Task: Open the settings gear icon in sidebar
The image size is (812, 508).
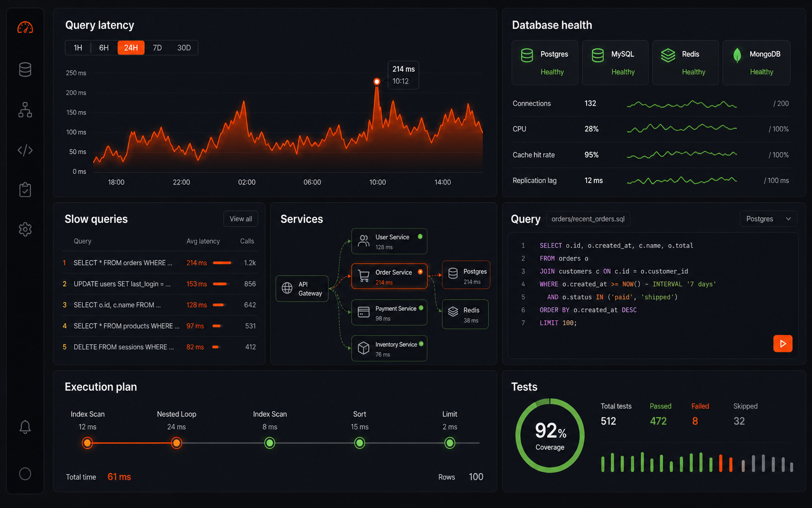Action: coord(25,229)
